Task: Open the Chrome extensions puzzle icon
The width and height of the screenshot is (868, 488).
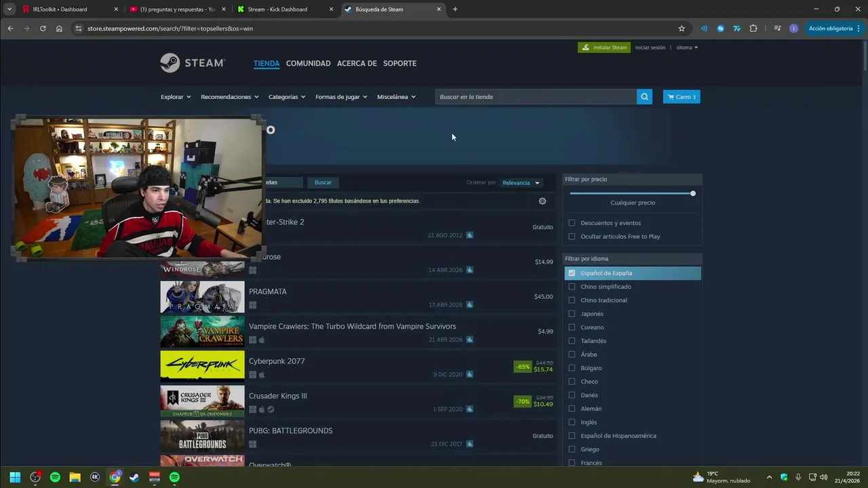Action: pos(753,28)
